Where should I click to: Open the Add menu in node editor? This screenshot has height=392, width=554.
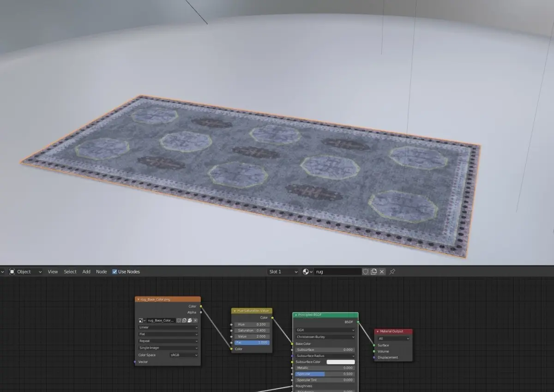(86, 271)
